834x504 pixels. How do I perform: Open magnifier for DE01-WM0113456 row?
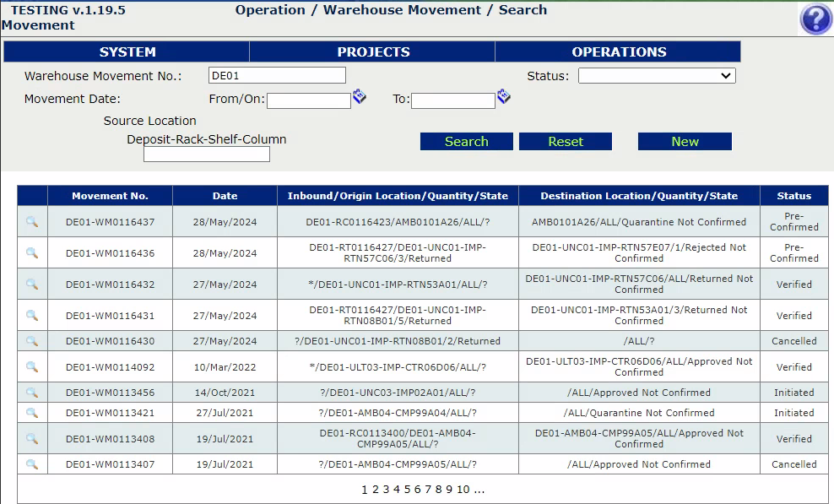(x=32, y=393)
